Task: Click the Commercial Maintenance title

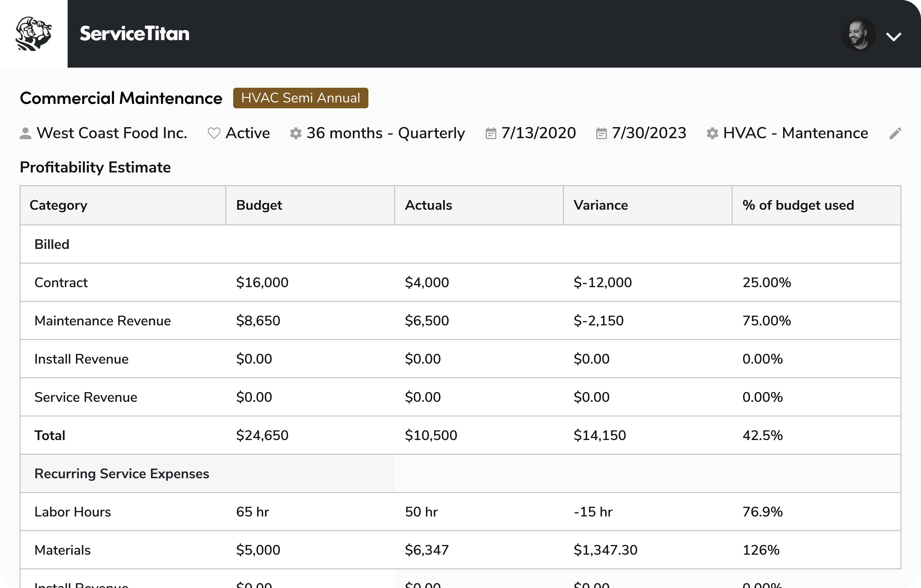Action: pyautogui.click(x=121, y=98)
